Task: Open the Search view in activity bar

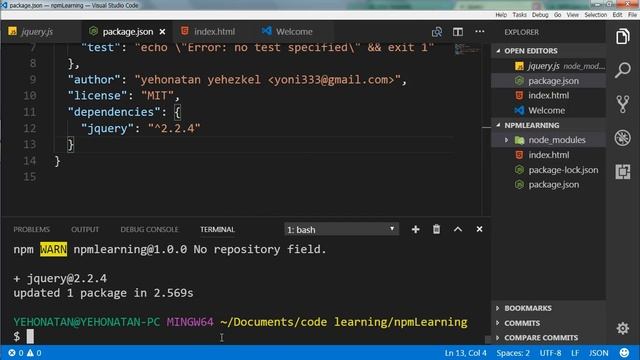Action: [622, 70]
